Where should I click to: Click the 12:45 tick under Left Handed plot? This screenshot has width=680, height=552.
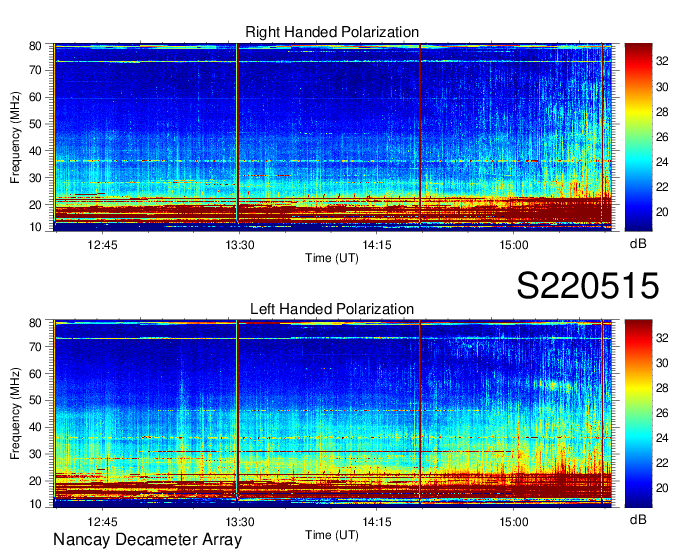coord(102,522)
